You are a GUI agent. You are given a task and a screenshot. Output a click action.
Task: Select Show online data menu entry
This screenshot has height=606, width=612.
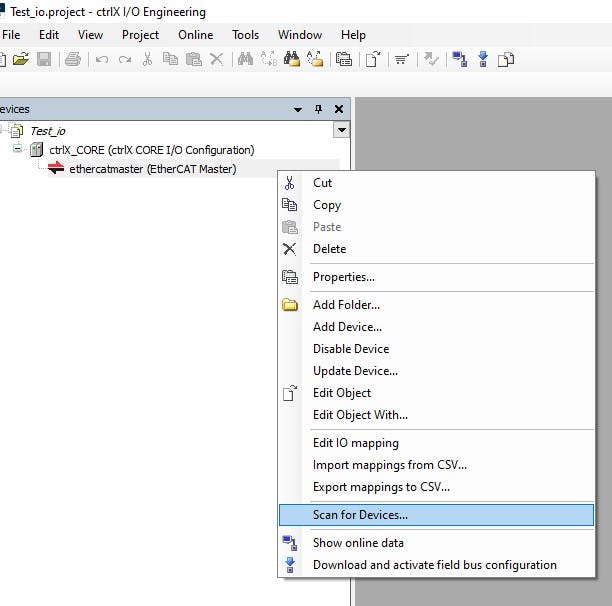click(x=436, y=543)
